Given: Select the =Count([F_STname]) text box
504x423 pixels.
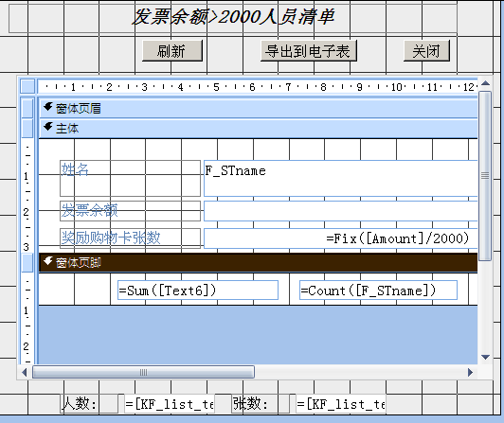Looking at the screenshot, I should click(x=378, y=291).
